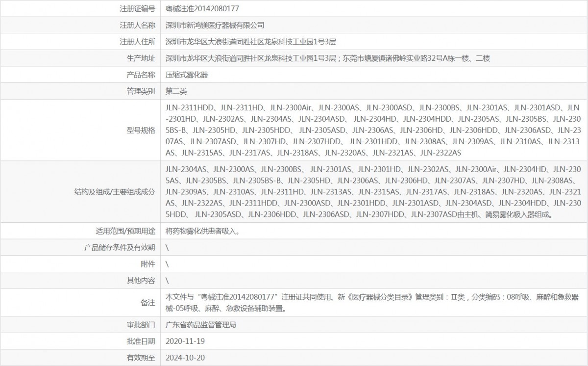Select the 产品储存条件及有效期 label
Screen dimensions: 588x366
120,247
